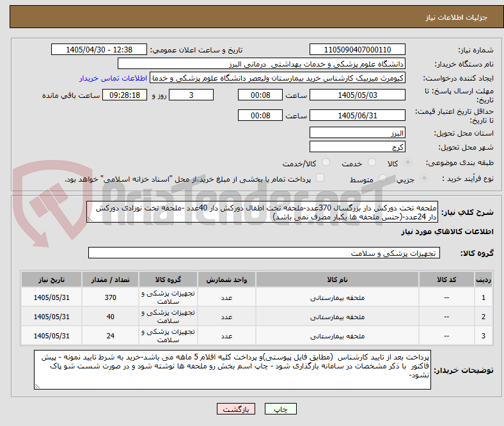Screen dimensions: 504x426
Task: Click ملحفه بیمارستانی in row 3
Action: [x=337, y=336]
